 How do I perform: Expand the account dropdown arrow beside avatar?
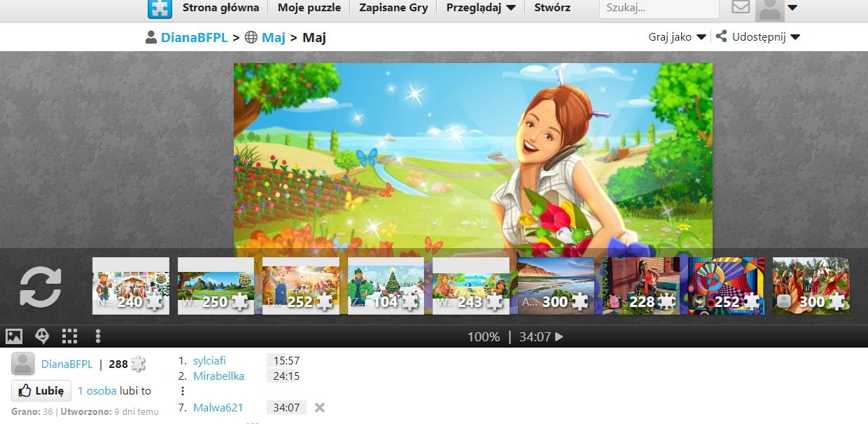[792, 8]
